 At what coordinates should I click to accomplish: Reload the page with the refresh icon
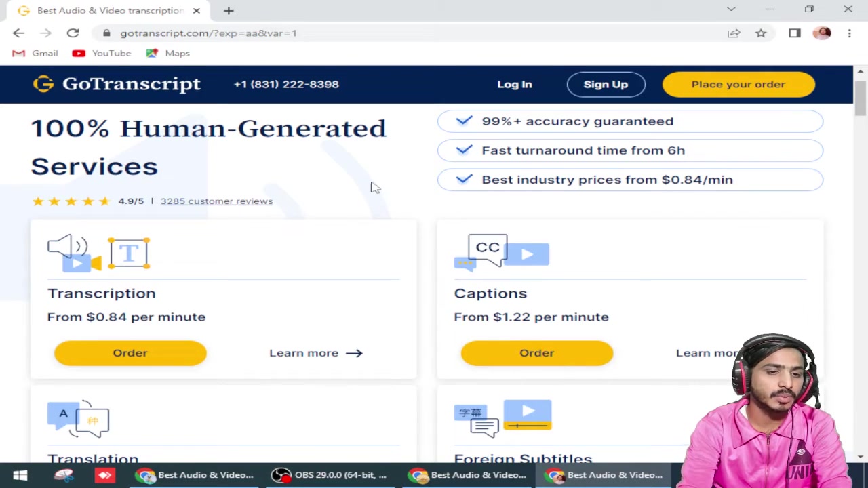[x=73, y=33]
